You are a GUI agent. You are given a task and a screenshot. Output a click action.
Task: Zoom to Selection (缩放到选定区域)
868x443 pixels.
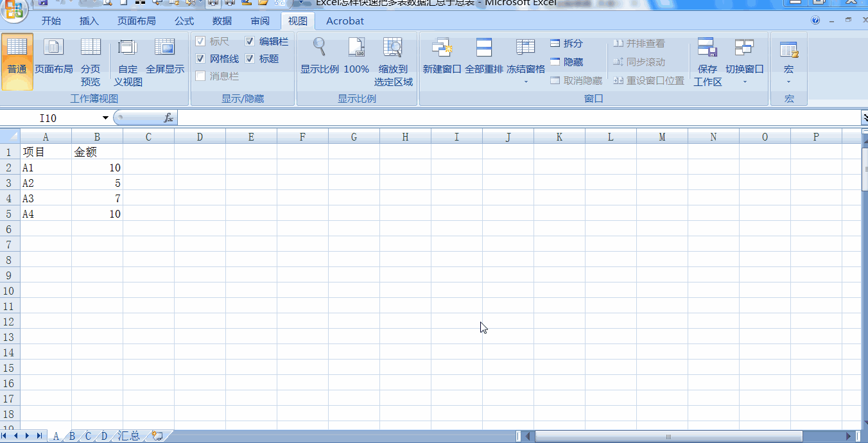click(x=394, y=62)
